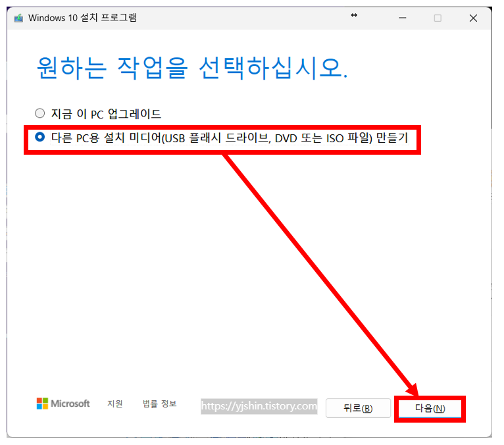Viewport: 504px width, 445px height.
Task: Close the Windows 10 setup window
Action: (x=473, y=18)
